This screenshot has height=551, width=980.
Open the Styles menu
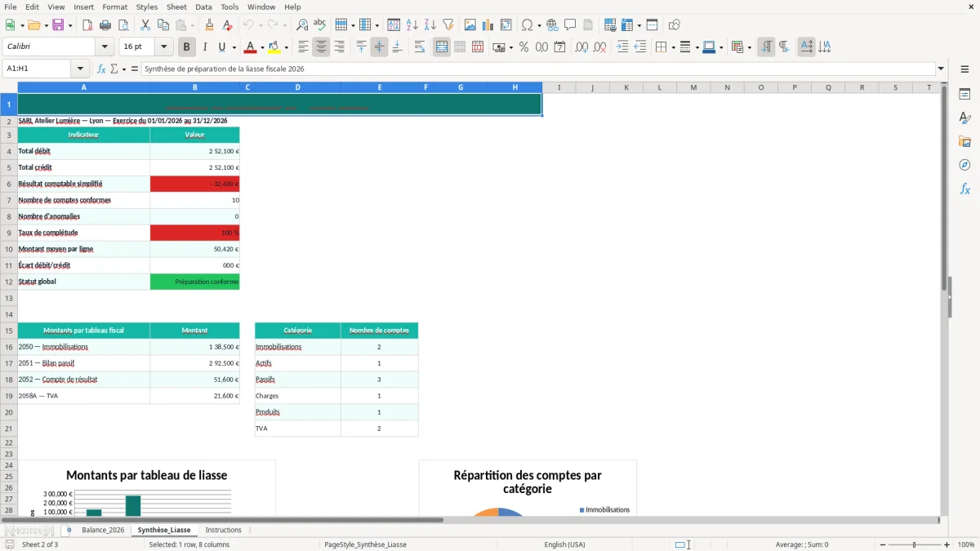(147, 7)
